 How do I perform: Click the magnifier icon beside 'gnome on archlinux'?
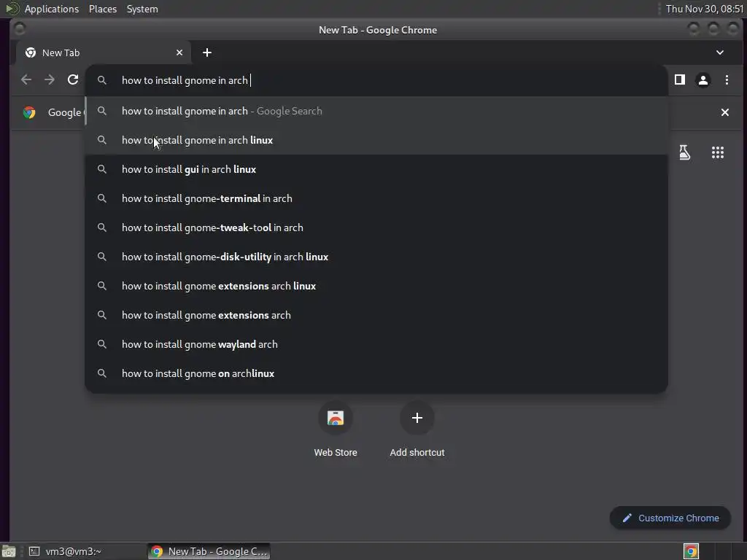point(102,373)
